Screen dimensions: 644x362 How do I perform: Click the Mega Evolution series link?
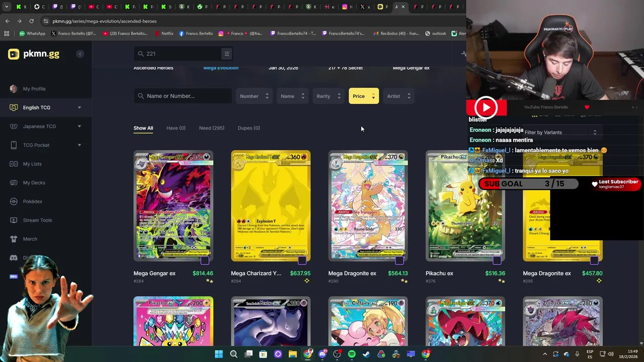point(221,68)
